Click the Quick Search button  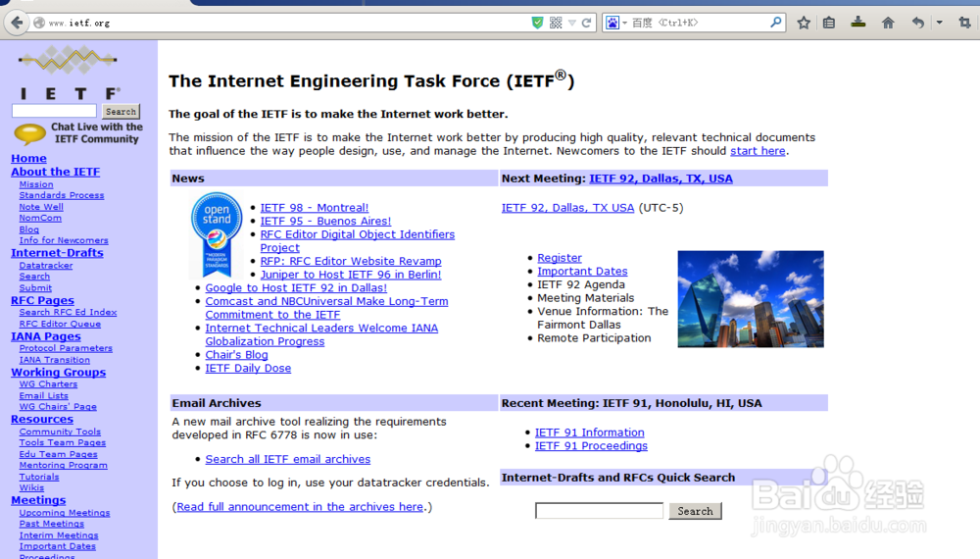[x=695, y=511]
